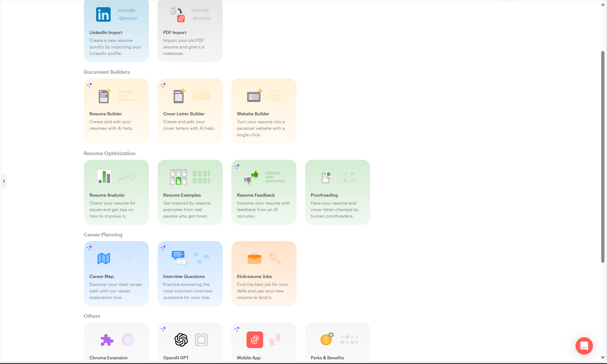This screenshot has width=607, height=364.
Task: Select the Interview Questions title
Action: 184,277
